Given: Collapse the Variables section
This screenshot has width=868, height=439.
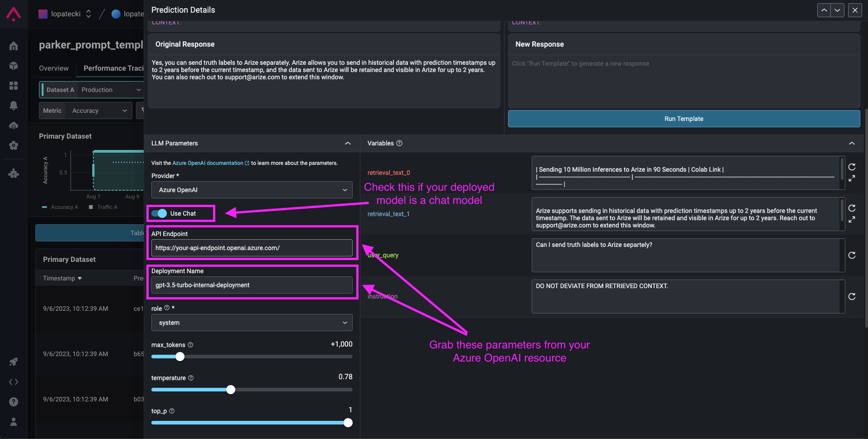Looking at the screenshot, I should [852, 143].
